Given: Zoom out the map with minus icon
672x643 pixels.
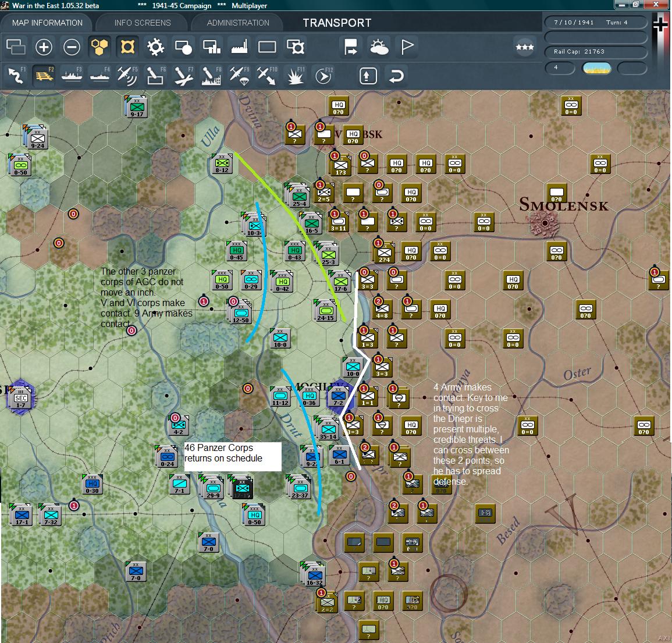Looking at the screenshot, I should click(72, 47).
